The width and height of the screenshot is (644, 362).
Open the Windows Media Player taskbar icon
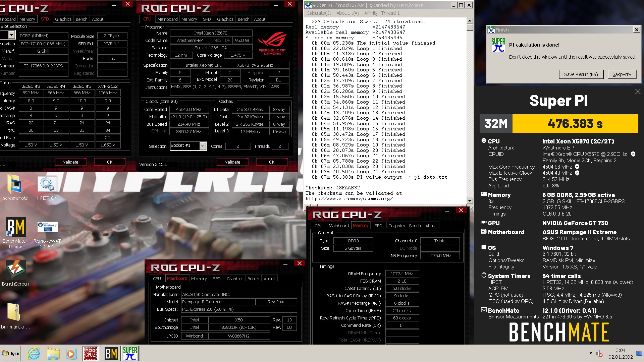[x=71, y=354]
